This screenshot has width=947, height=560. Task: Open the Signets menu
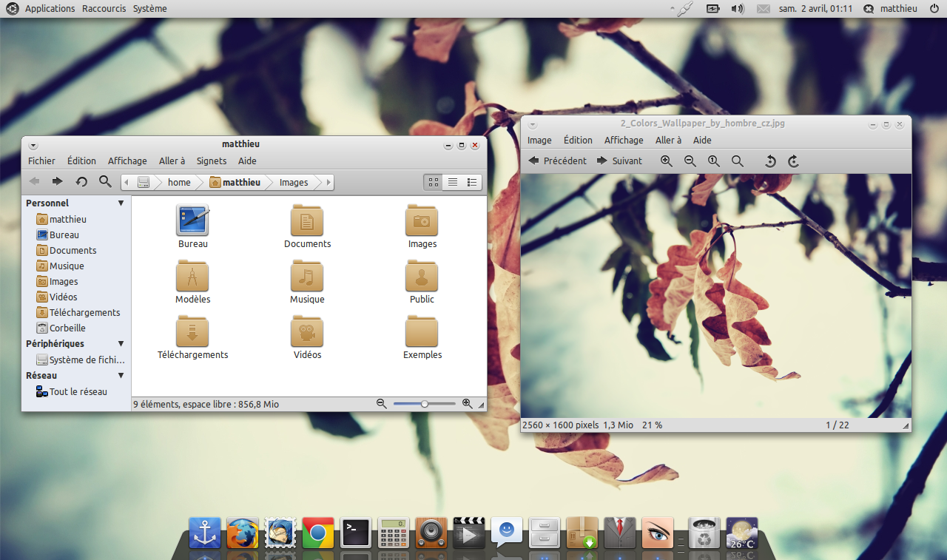[212, 161]
